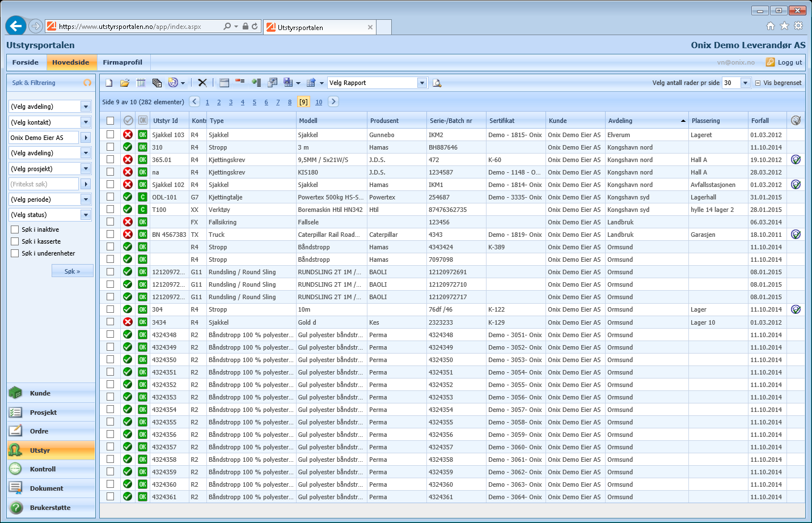Image resolution: width=812 pixels, height=523 pixels.
Task: Reset filters with orange refresh icon
Action: pos(87,83)
